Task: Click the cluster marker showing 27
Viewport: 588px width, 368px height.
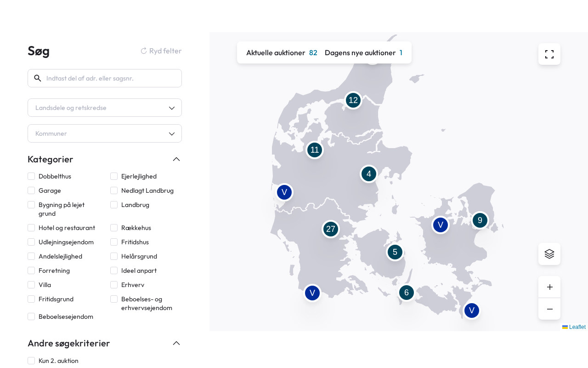Action: 330,229
